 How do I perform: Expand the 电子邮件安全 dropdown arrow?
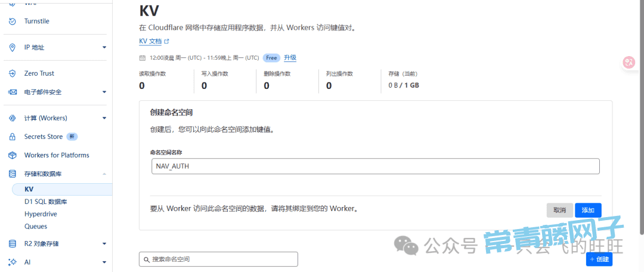tap(104, 92)
